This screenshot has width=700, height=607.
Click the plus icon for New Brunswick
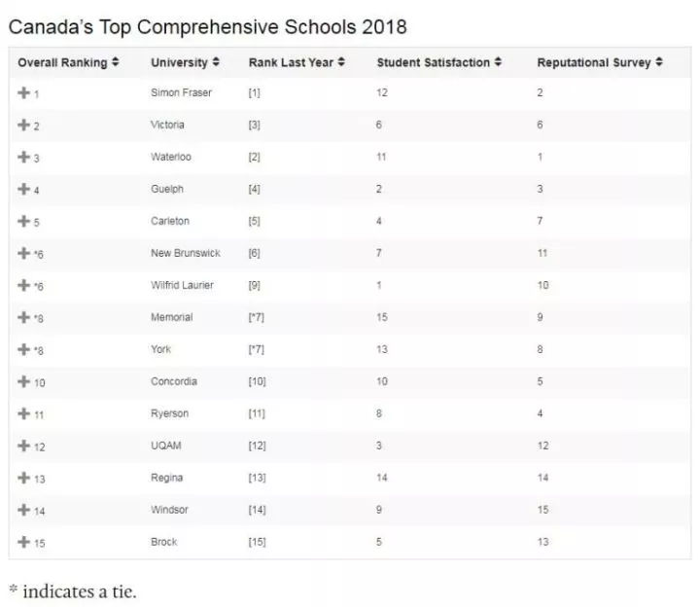pos(24,253)
